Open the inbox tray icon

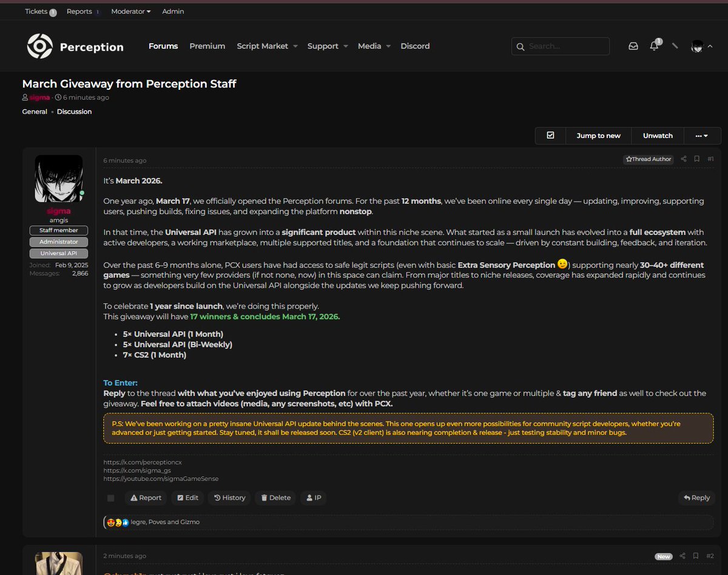(x=633, y=46)
